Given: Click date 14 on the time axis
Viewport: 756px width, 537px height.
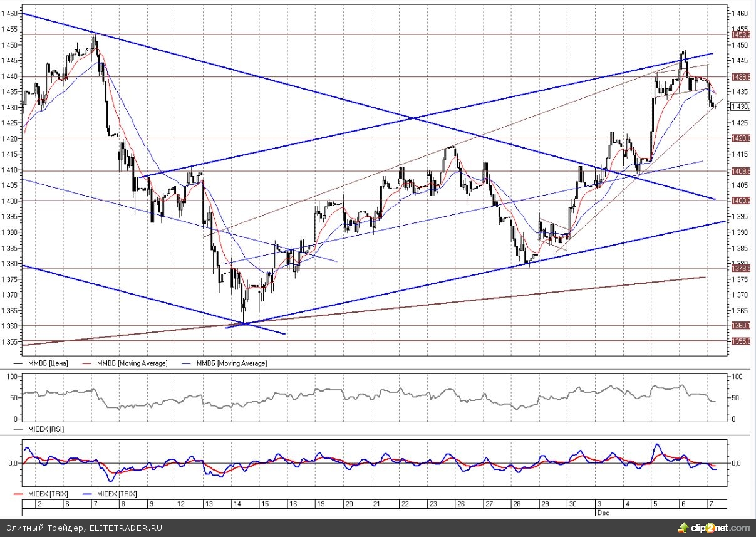Looking at the screenshot, I should coord(239,504).
